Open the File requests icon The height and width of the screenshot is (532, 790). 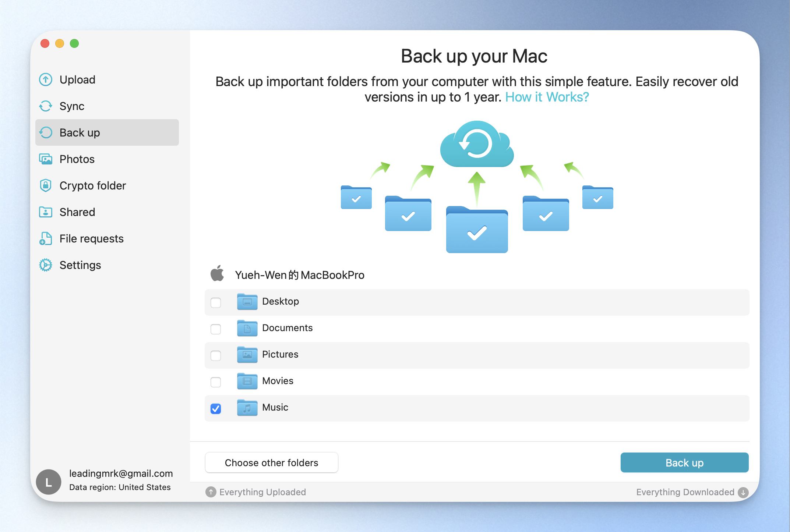[x=46, y=238]
